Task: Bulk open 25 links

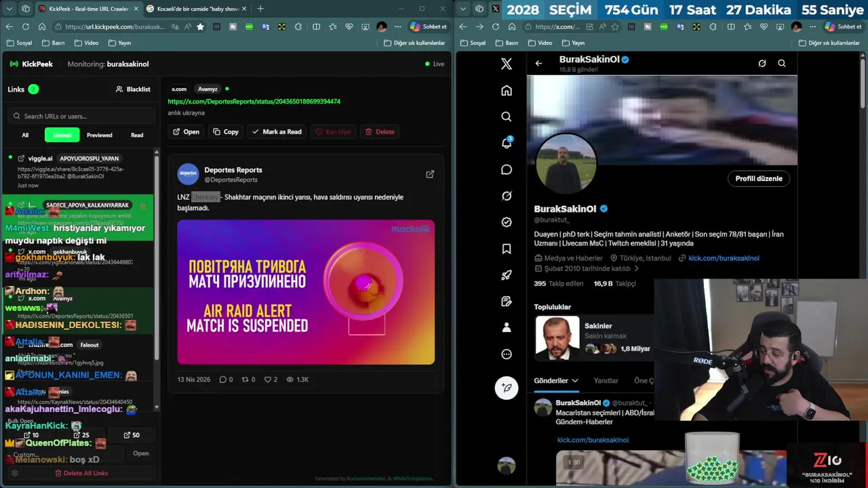Action: click(81, 435)
